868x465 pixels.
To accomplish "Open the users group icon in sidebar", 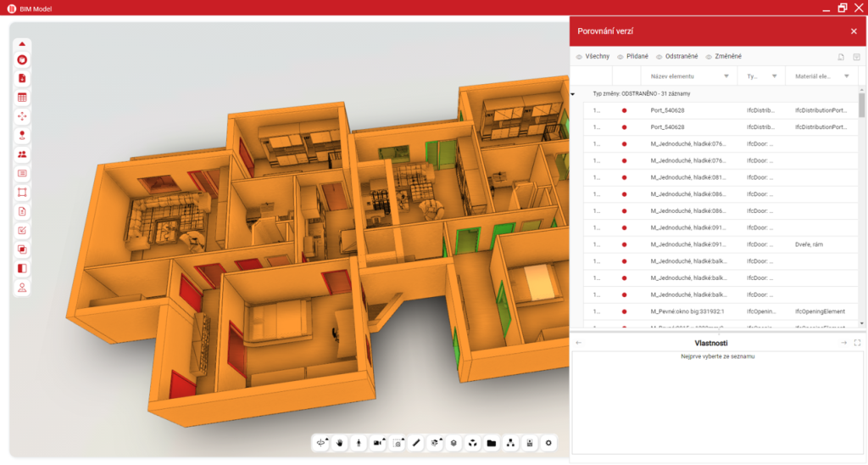I will coord(22,154).
